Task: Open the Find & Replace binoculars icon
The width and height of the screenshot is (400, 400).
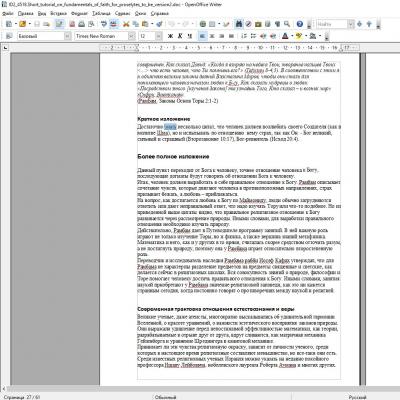Action: 238,24
